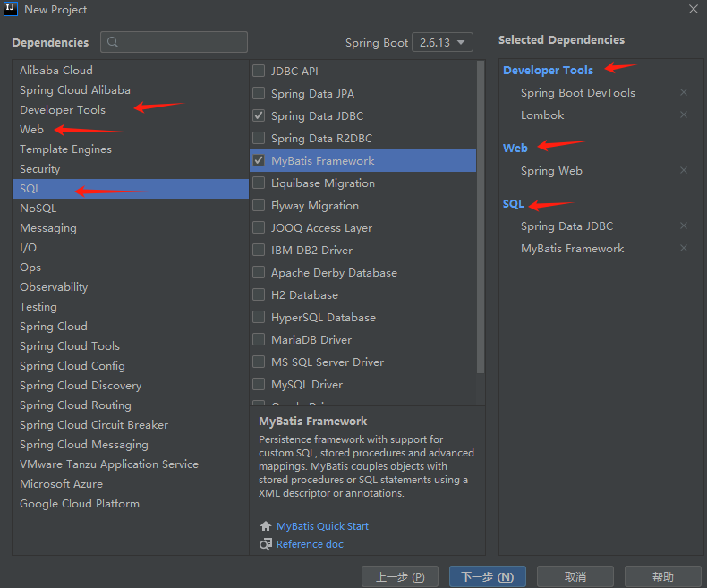The image size is (707, 588).
Task: Enable Spring Data JPA dependency
Action: point(259,93)
